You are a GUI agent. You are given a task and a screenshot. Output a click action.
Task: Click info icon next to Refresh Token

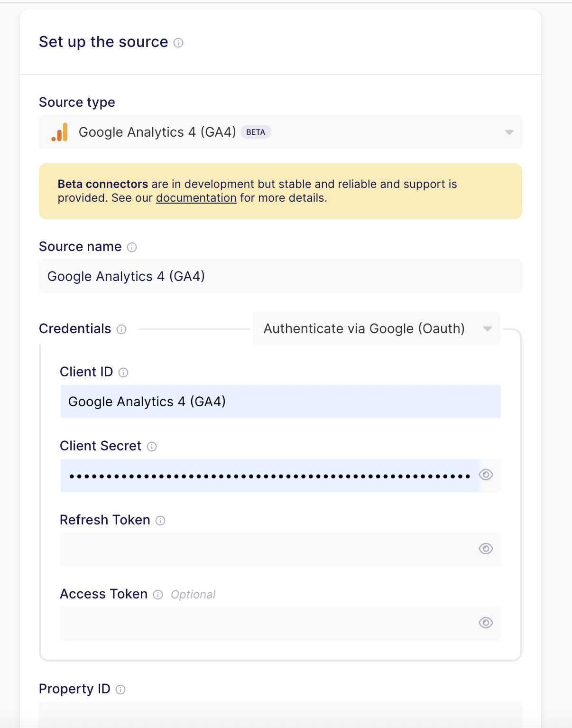(160, 521)
